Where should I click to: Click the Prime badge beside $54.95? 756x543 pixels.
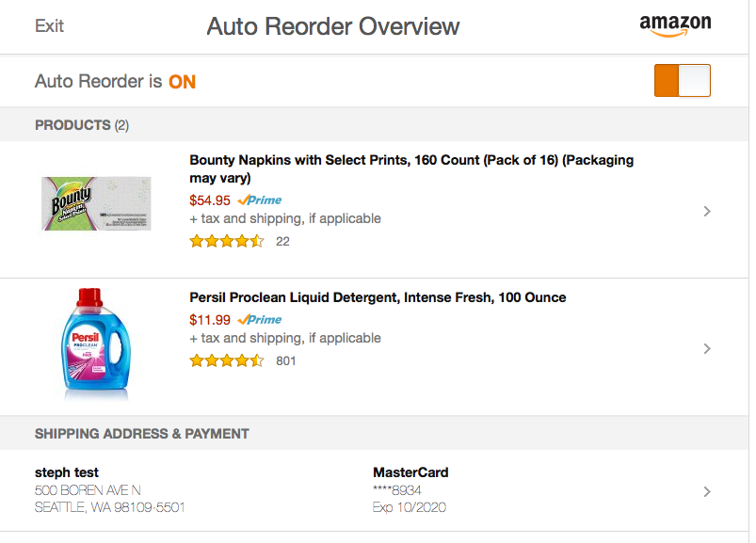pyautogui.click(x=260, y=200)
